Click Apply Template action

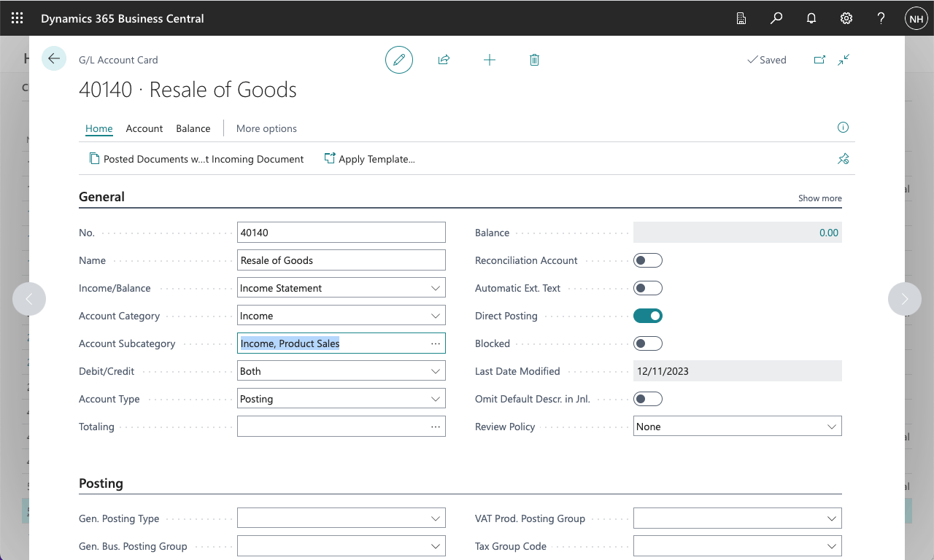coord(370,159)
